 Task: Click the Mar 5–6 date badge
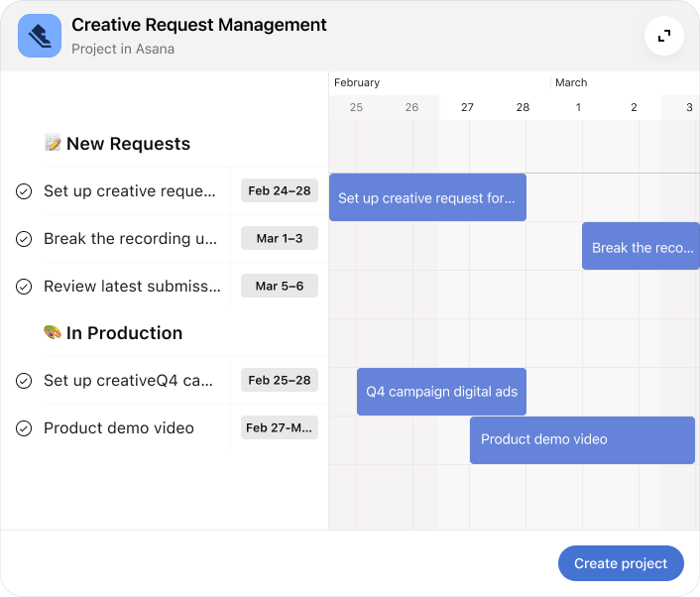pos(279,286)
